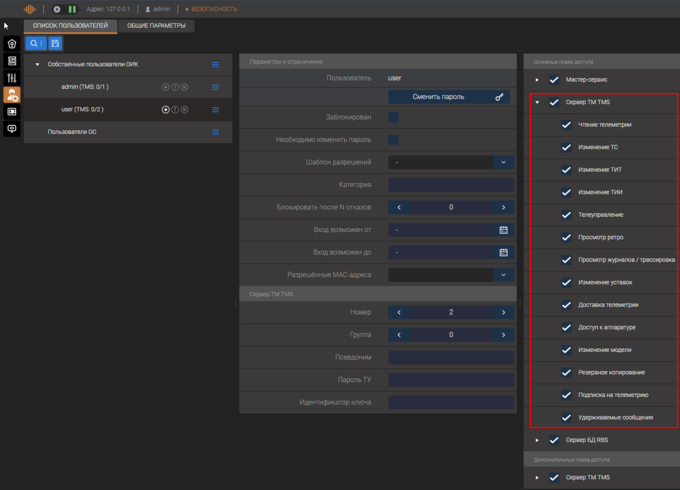Open hamburger menu for 'Пользователи ОС'
The width and height of the screenshot is (680, 490).
click(x=215, y=132)
